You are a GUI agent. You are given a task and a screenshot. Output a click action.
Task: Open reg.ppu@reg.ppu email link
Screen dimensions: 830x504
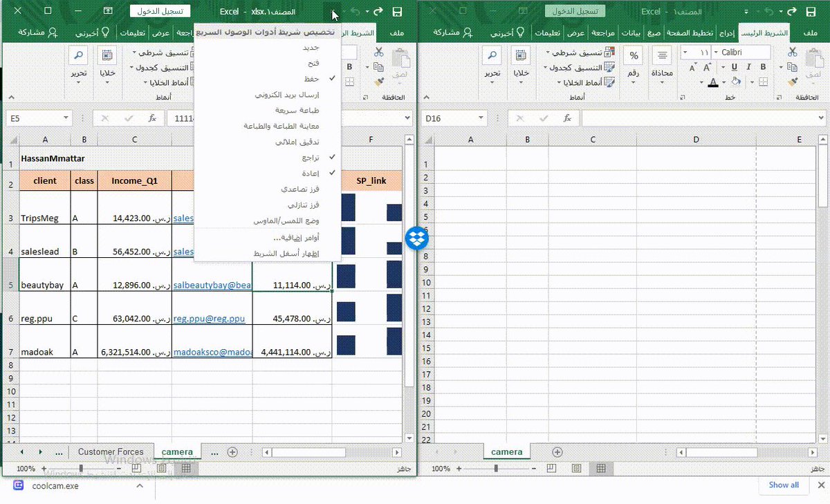pos(210,319)
